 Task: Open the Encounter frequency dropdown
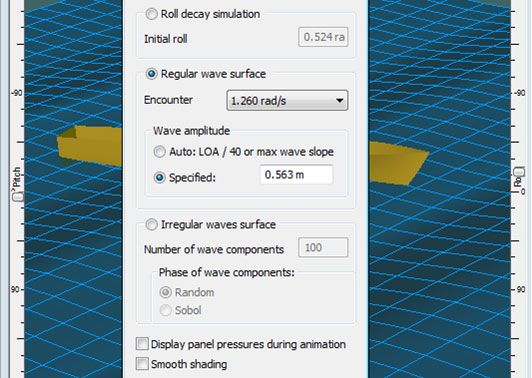(287, 100)
